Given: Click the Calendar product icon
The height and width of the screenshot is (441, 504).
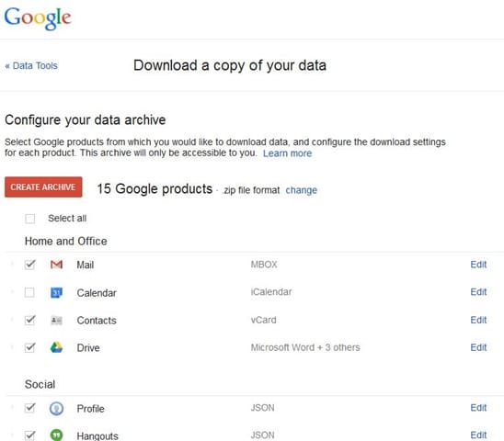Looking at the screenshot, I should [x=57, y=292].
